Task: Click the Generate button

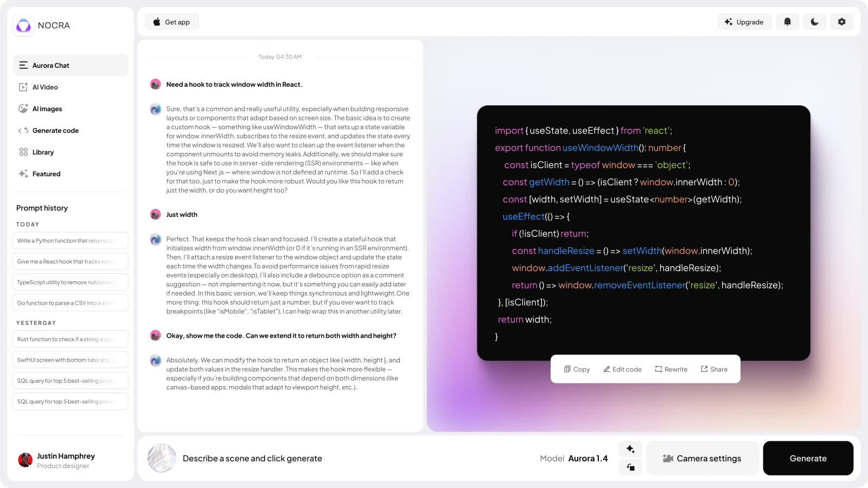Action: coord(808,458)
